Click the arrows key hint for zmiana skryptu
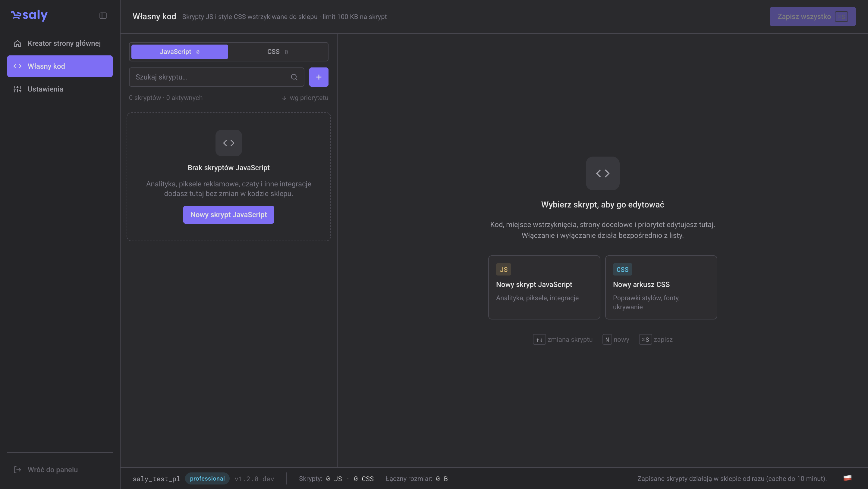Screen dimensions: 868x489 click(x=539, y=340)
